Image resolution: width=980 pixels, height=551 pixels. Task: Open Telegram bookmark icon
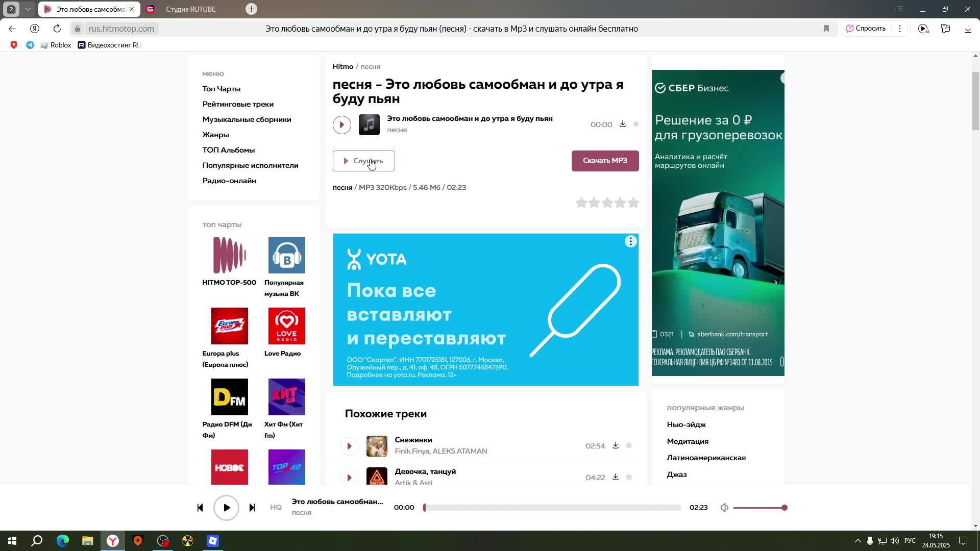coord(30,45)
